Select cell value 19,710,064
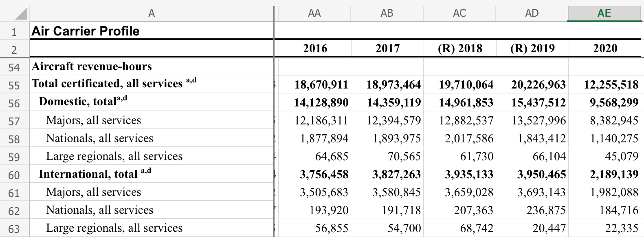 [x=459, y=85]
